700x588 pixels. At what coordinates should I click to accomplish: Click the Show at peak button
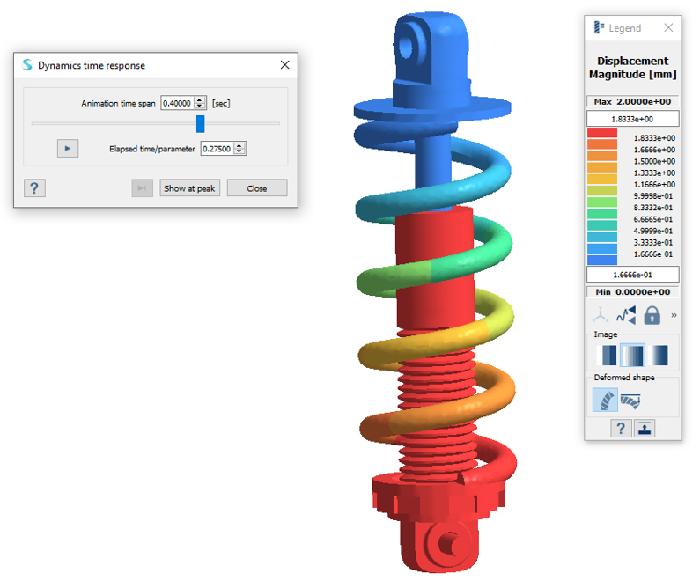click(189, 188)
